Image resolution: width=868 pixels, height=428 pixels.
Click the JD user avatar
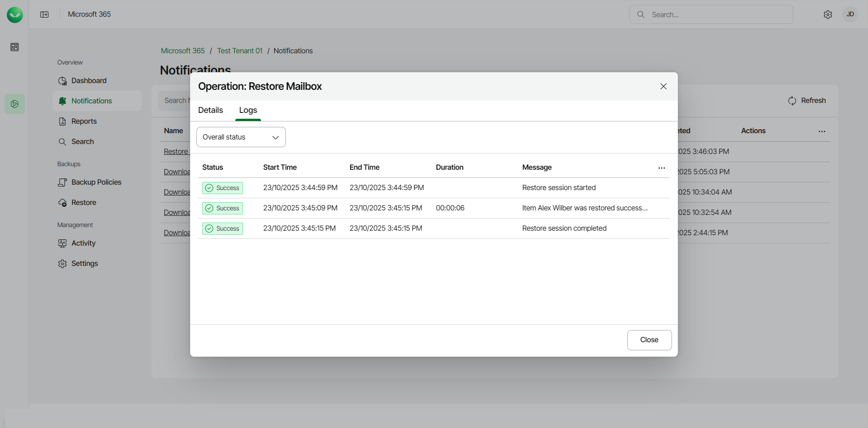[850, 14]
